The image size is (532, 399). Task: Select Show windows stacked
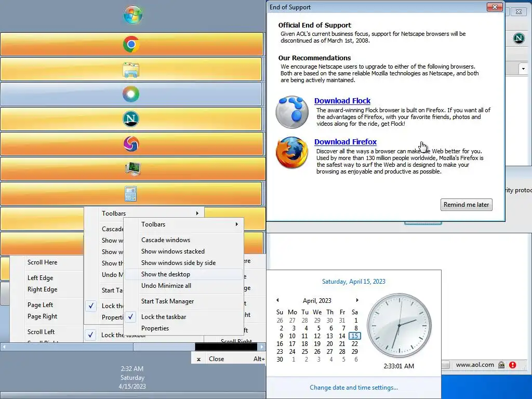tap(184, 251)
